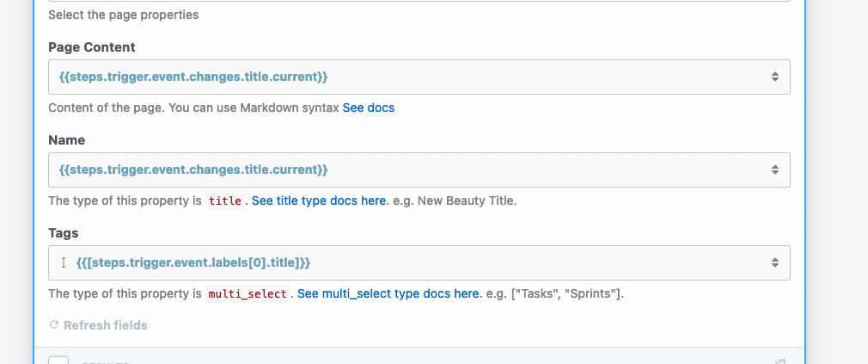Open the Markdown "See docs" link
The image size is (868, 364).
pyautogui.click(x=369, y=108)
